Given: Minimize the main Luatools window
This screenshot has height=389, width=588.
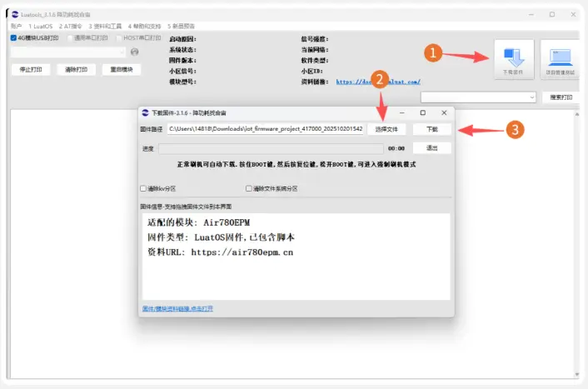Looking at the screenshot, I should pyautogui.click(x=531, y=14).
